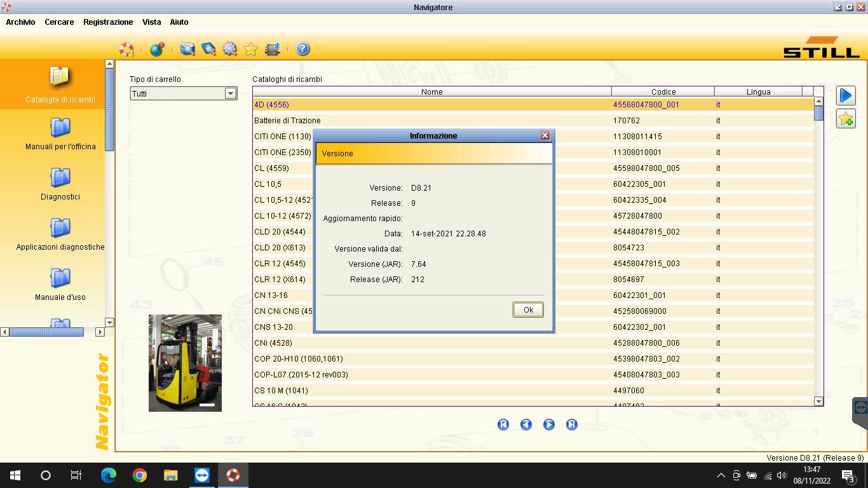Screen dimensions: 868x488
Task: Open notification center on taskbar
Action: pos(848,475)
